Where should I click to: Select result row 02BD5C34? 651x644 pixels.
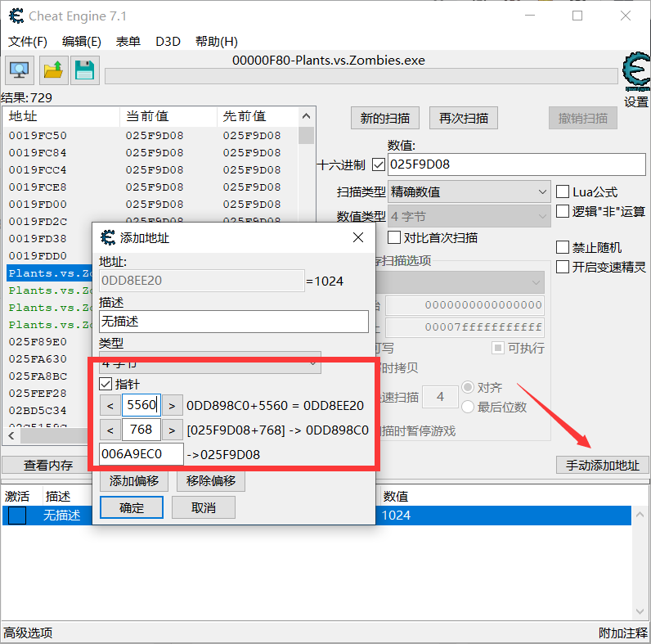[x=49, y=410]
